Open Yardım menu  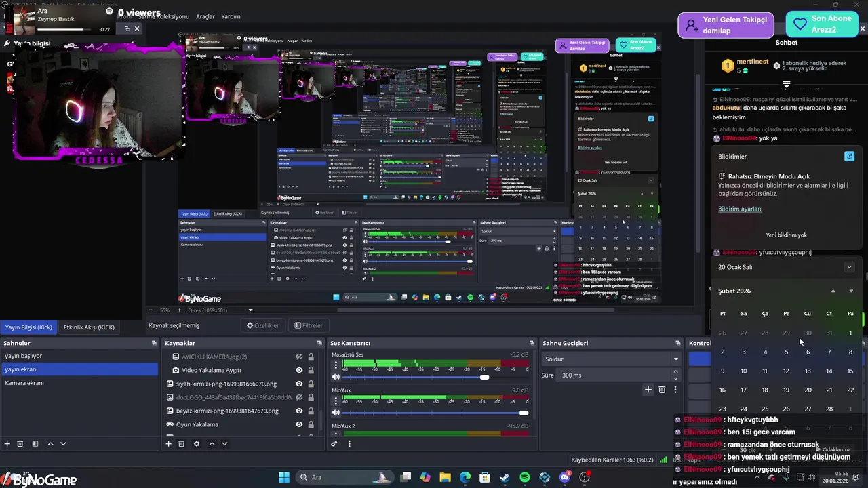coord(231,16)
